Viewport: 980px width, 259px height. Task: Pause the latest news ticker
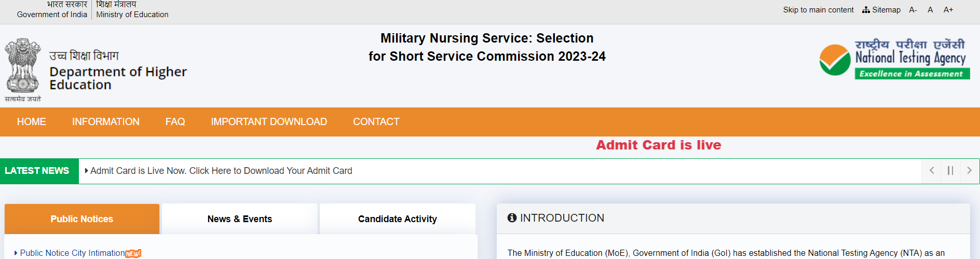tap(950, 171)
